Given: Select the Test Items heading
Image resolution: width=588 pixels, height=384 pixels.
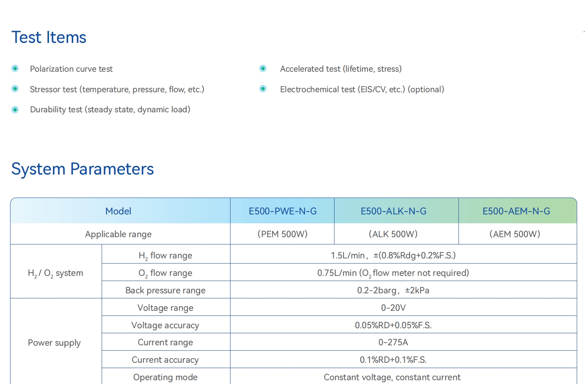Looking at the screenshot, I should [x=49, y=38].
